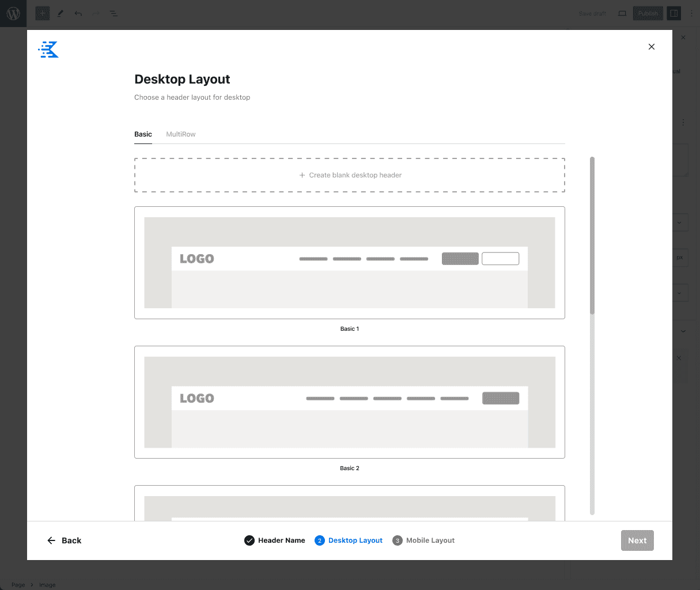Open the Document Overview list view

point(113,13)
